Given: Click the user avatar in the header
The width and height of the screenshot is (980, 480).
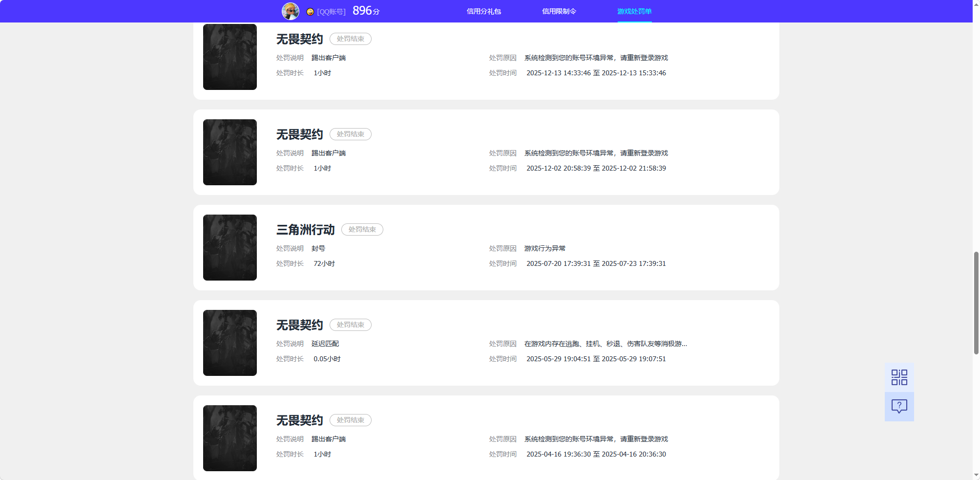Looking at the screenshot, I should [291, 11].
